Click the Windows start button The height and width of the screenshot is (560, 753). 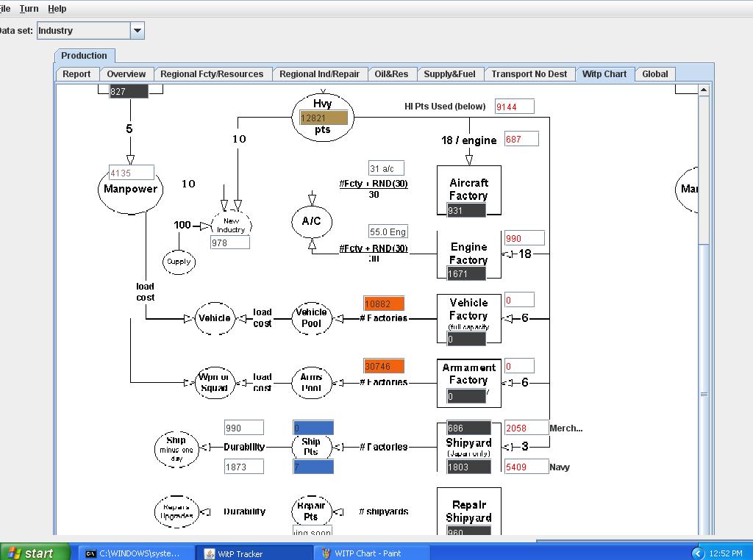pyautogui.click(x=35, y=553)
